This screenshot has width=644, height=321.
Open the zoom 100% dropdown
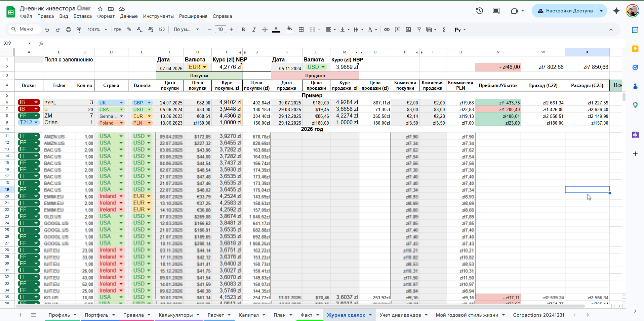[x=97, y=30]
